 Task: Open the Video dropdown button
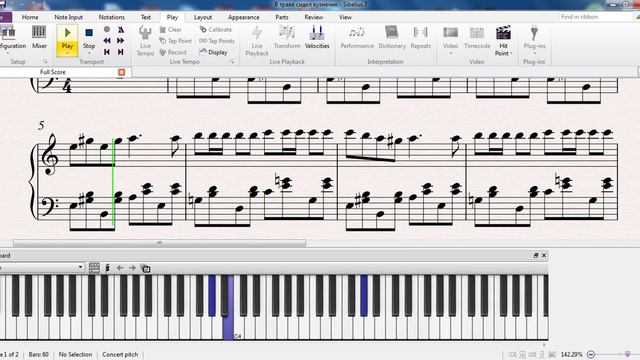[451, 40]
